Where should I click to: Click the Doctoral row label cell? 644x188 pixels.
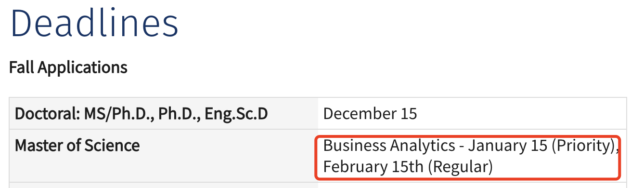(x=164, y=114)
